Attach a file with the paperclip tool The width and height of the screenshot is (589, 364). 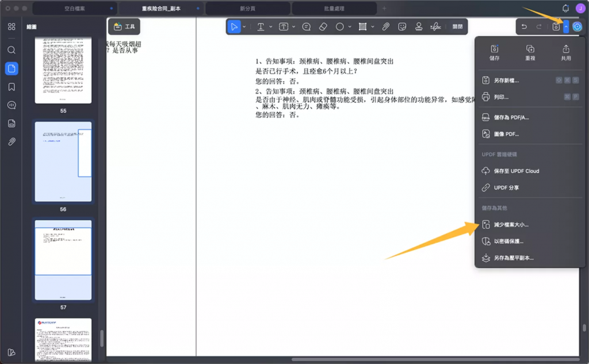point(386,26)
